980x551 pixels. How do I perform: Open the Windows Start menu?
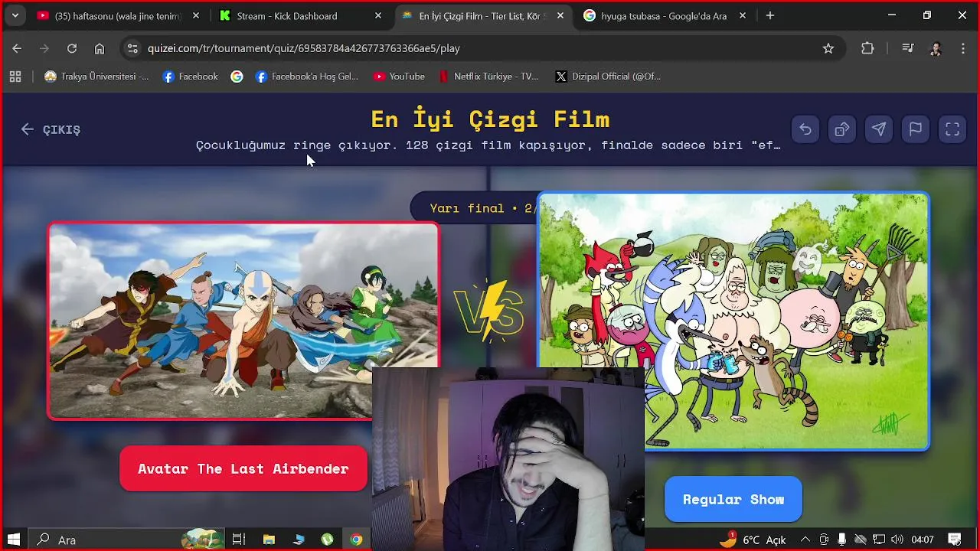(x=14, y=540)
